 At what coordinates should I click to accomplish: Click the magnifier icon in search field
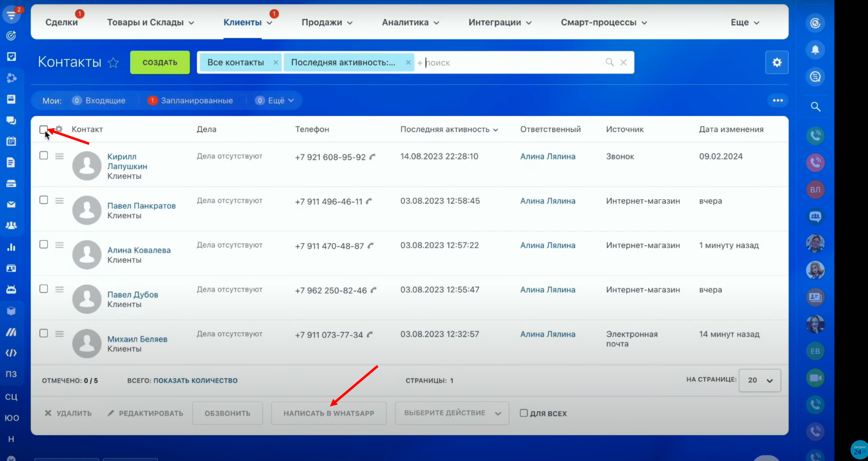coord(609,62)
